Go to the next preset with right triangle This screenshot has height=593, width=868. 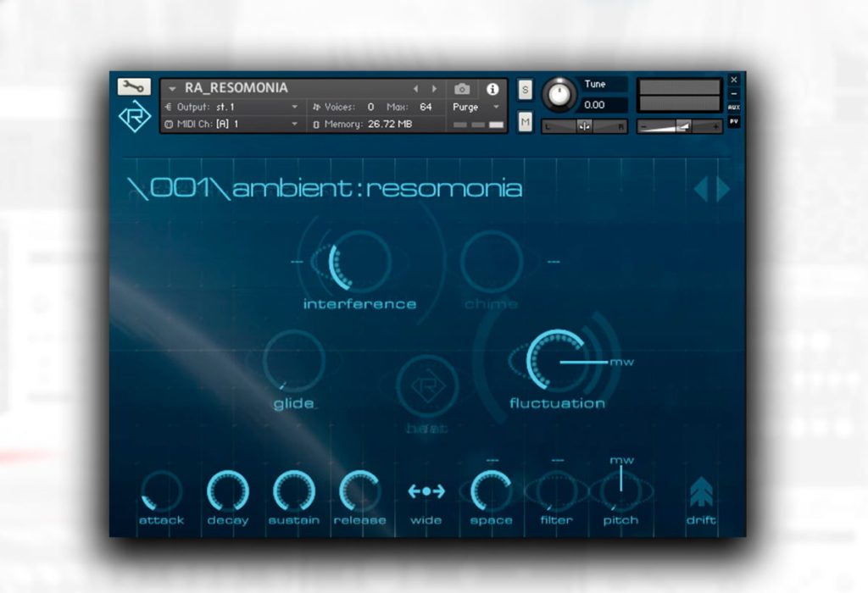(723, 189)
